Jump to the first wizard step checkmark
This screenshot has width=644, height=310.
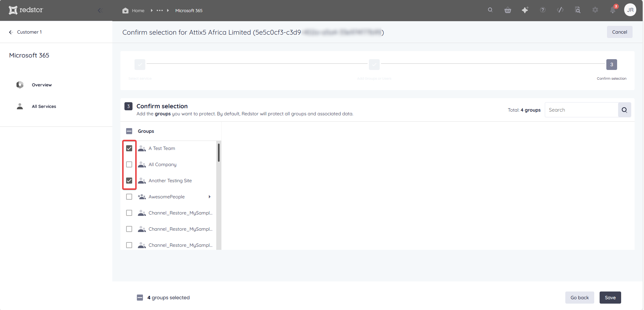click(140, 65)
